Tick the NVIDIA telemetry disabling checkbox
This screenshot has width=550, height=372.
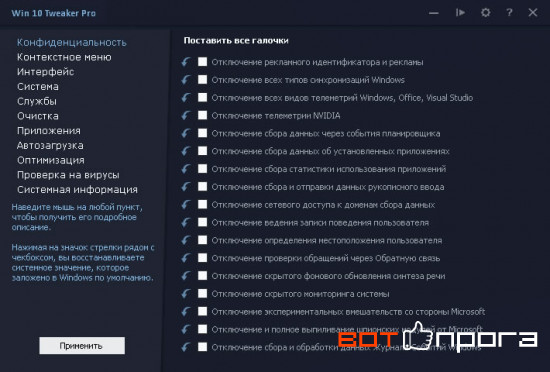coord(202,115)
